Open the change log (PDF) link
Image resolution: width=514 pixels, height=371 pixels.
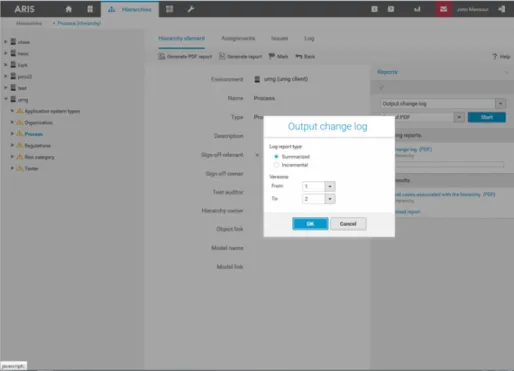click(x=413, y=149)
